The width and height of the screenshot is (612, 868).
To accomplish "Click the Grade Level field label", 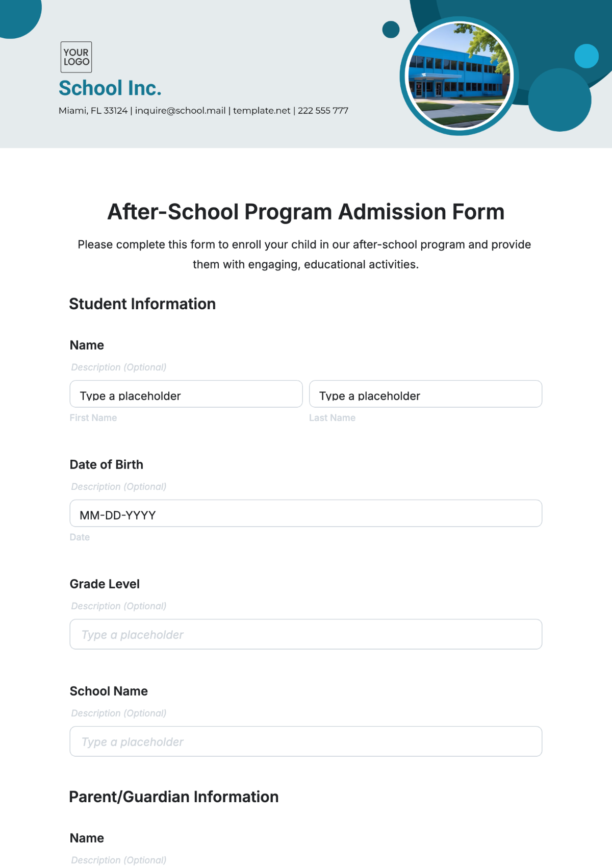I will (105, 584).
